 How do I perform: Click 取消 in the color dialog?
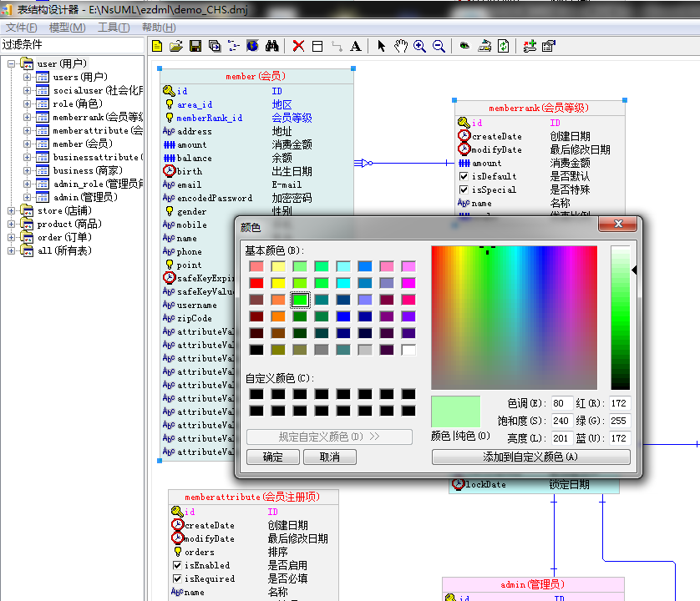click(x=329, y=457)
